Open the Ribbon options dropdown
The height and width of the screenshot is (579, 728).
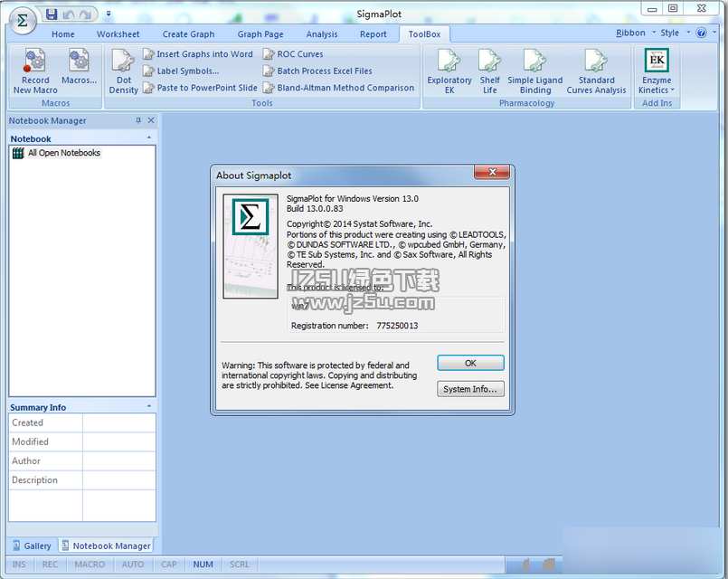pos(636,33)
